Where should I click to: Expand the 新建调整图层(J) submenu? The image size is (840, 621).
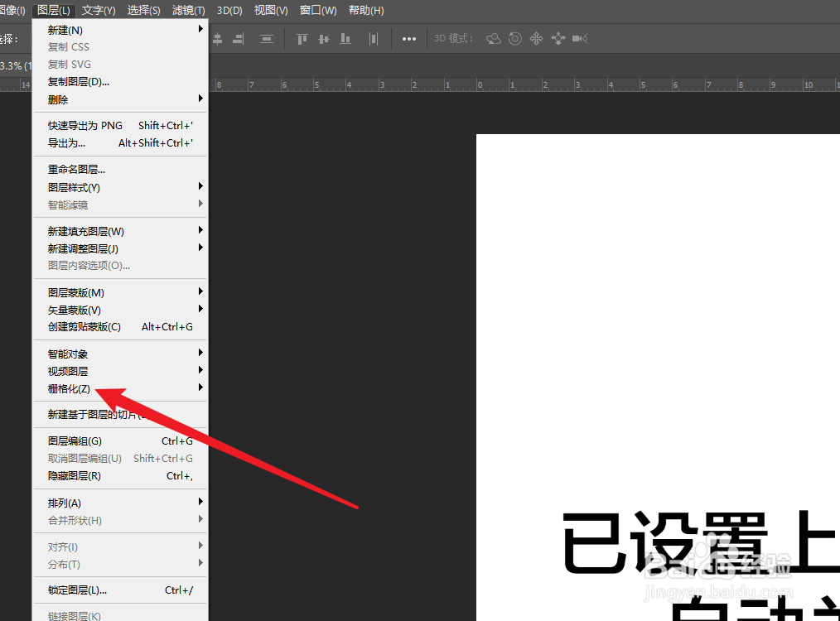[121, 248]
